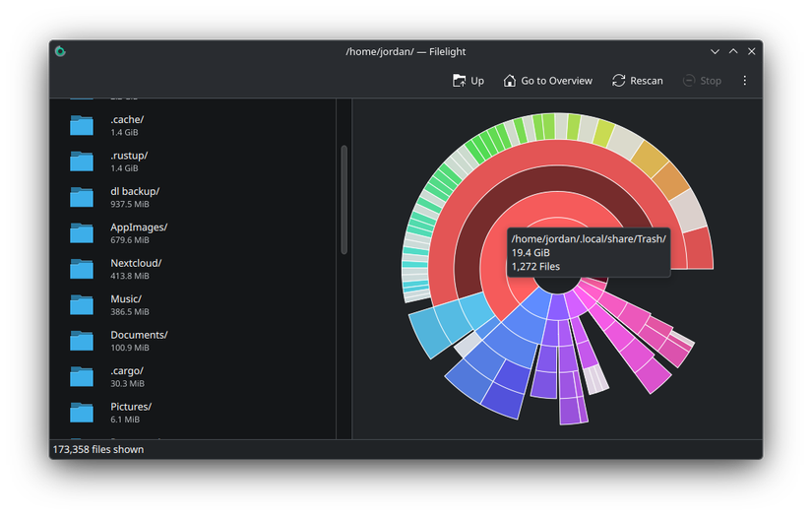Image resolution: width=812 pixels, height=518 pixels.
Task: Click the Music/ folder icon
Action: [x=82, y=305]
